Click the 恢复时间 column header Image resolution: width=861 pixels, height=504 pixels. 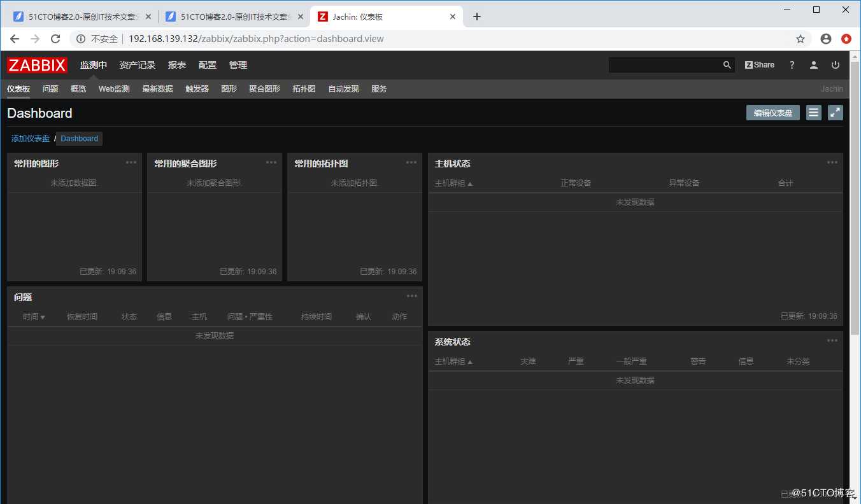click(82, 317)
